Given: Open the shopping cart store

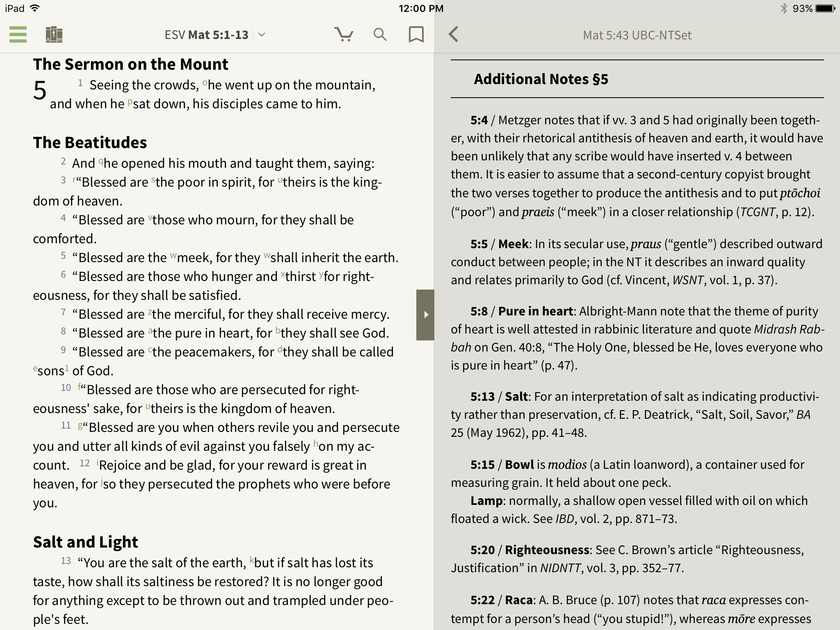Looking at the screenshot, I should (x=344, y=34).
